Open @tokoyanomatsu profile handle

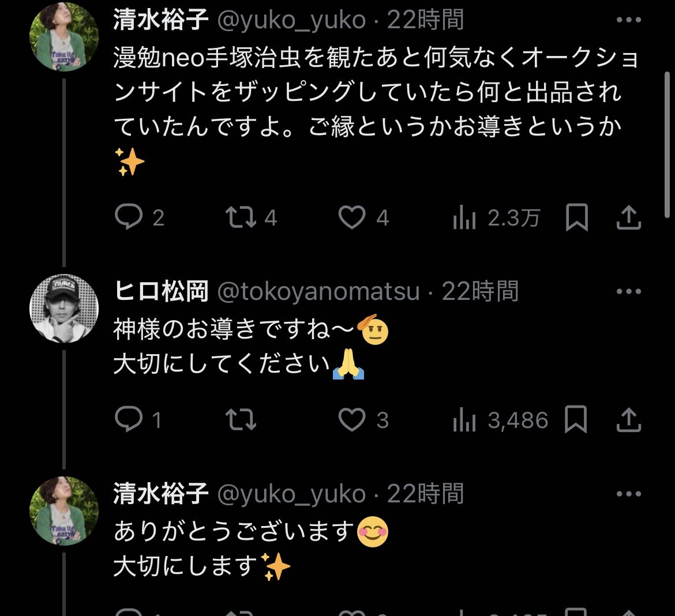coord(318,292)
